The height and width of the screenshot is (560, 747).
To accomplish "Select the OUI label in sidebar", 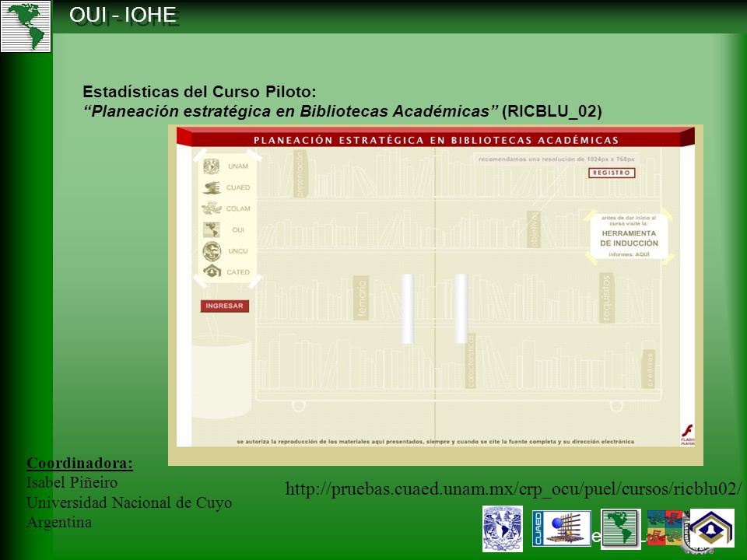I will 238,230.
